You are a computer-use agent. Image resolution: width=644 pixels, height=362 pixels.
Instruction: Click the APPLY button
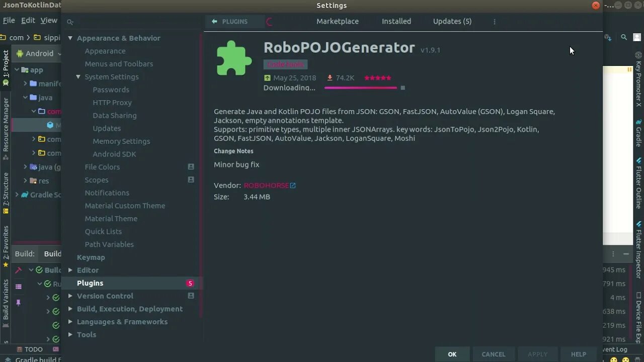point(537,354)
